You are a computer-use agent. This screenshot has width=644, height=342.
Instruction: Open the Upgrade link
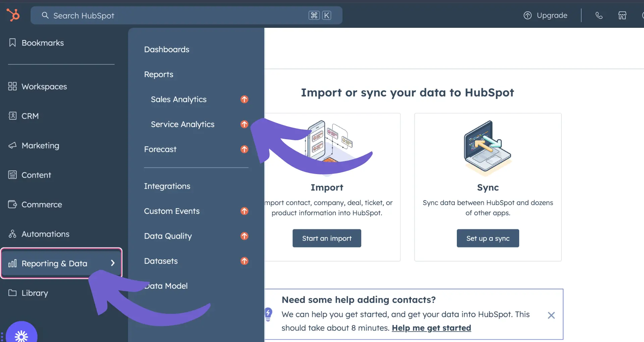coord(545,15)
